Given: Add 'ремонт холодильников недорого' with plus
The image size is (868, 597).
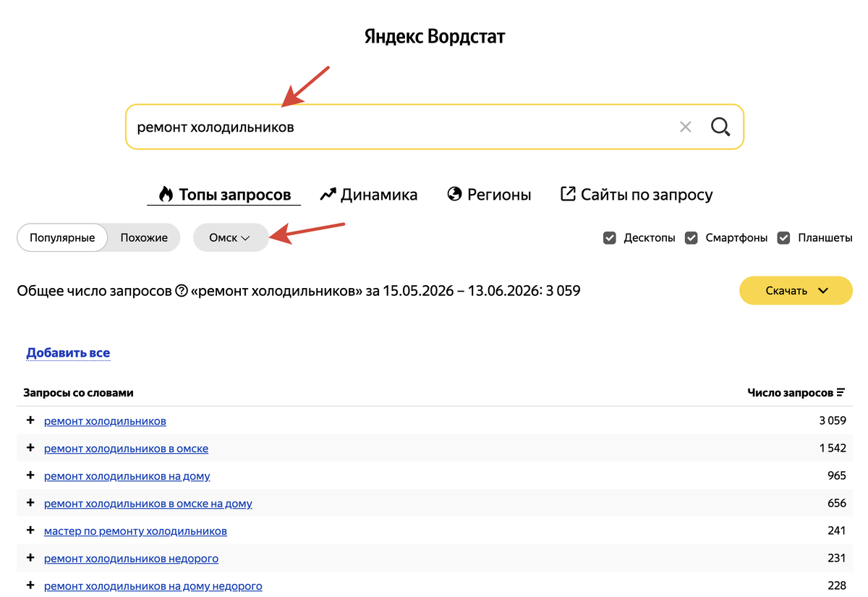Looking at the screenshot, I should coord(30,558).
